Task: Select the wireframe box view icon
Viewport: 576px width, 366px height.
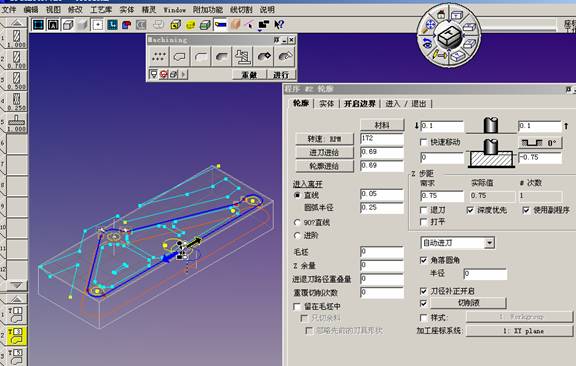Action: pyautogui.click(x=68, y=25)
